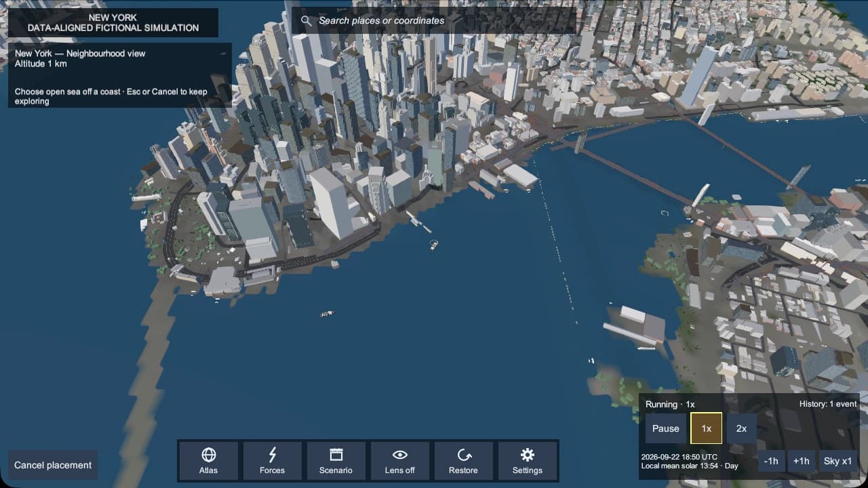Click the Data-Aligned Fictional Simulation title

113,28
